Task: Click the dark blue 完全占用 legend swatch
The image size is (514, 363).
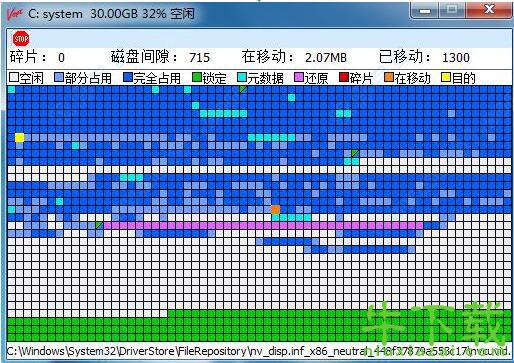Action: [x=128, y=78]
